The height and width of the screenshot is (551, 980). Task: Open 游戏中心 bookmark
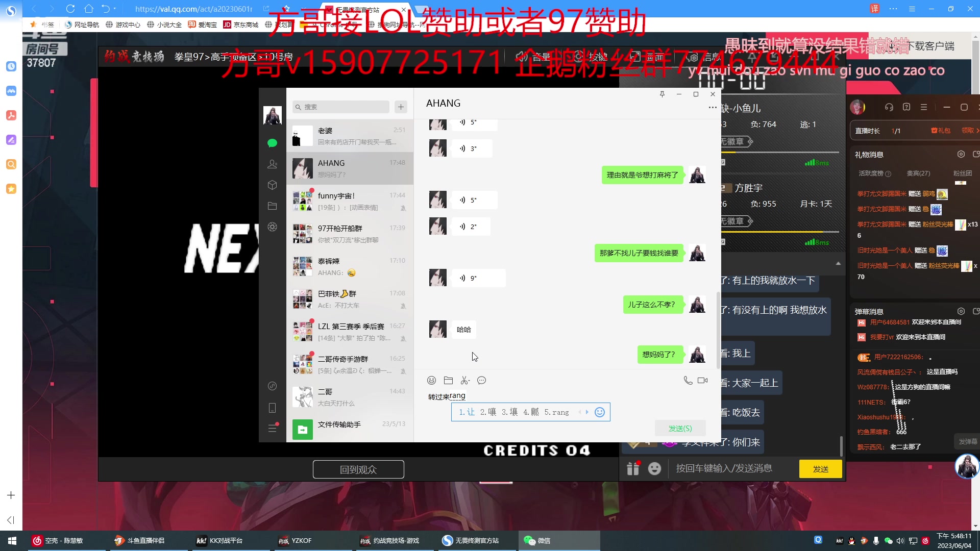(122, 24)
